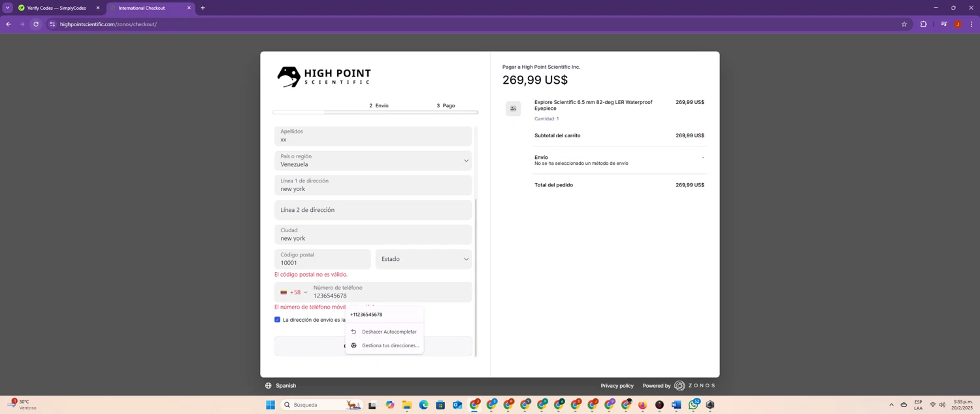Close the Verify Codes SimplyCodes tab
Screen dimensions: 980x414
point(98,8)
